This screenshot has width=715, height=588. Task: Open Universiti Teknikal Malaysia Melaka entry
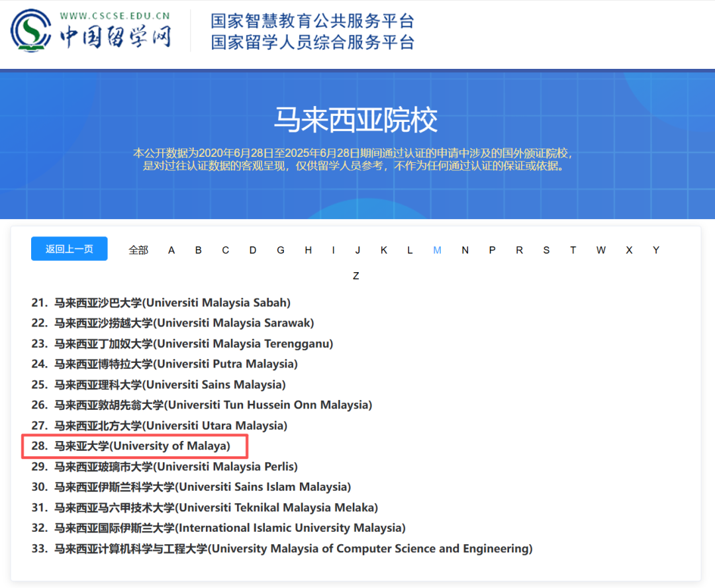(x=205, y=508)
